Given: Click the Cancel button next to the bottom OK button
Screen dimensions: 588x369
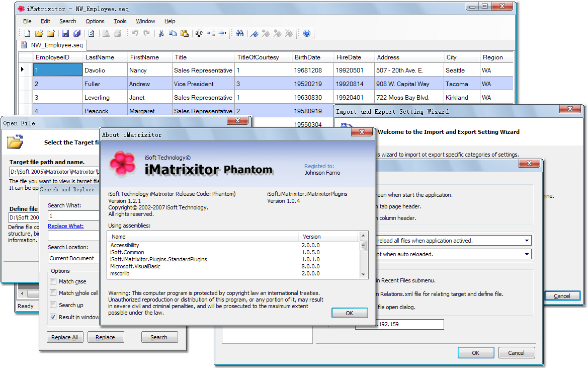Looking at the screenshot, I should (516, 353).
